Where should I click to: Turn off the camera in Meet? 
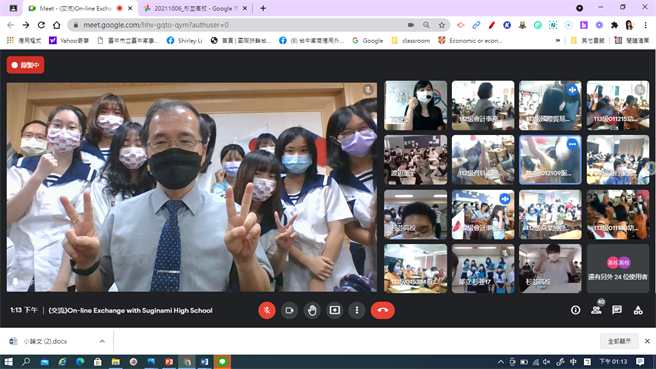coord(289,310)
